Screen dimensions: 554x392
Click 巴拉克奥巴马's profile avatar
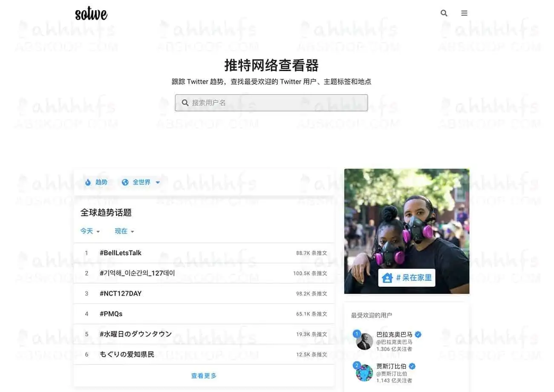(x=364, y=341)
